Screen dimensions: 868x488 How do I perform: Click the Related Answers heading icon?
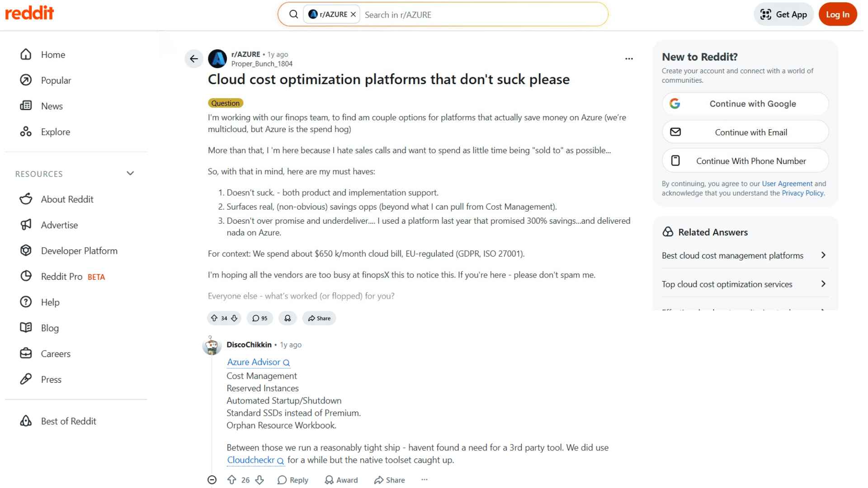[x=668, y=232]
